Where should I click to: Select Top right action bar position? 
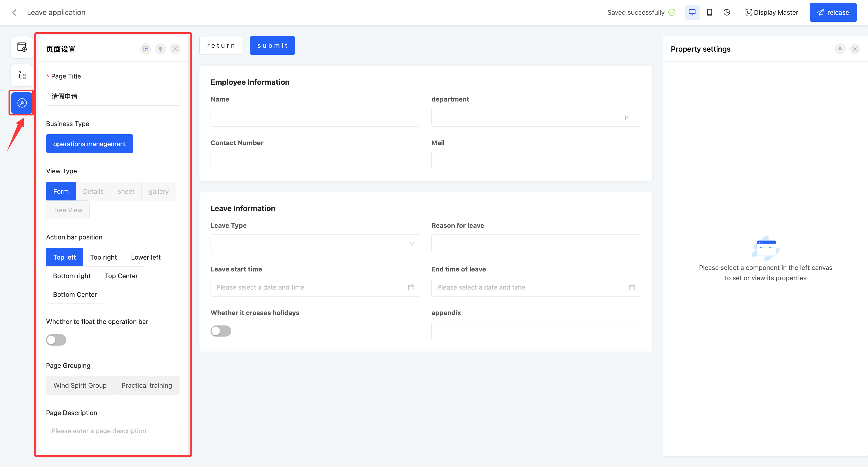coord(103,257)
